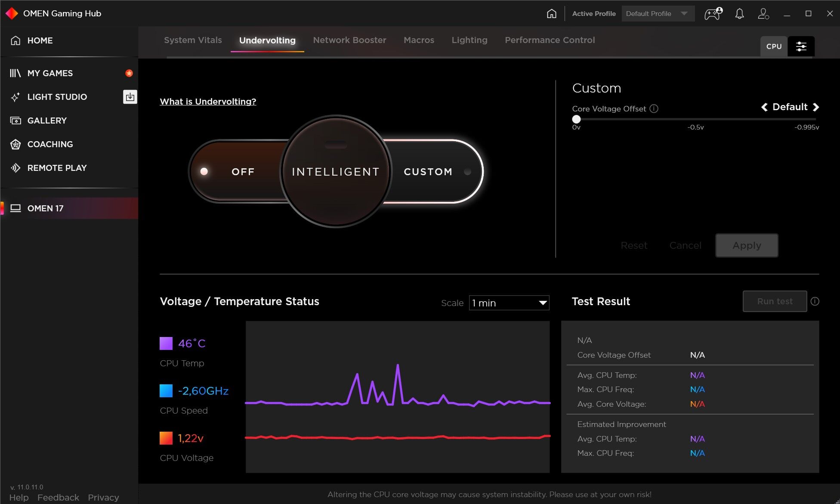
Task: Click the -2,60GHz CPU Speed reading
Action: click(203, 391)
